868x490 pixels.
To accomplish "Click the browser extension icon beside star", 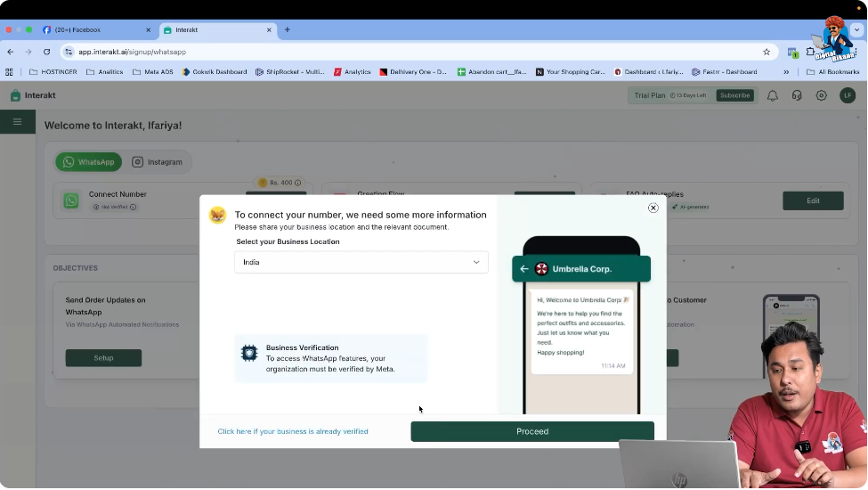I will tap(792, 53).
